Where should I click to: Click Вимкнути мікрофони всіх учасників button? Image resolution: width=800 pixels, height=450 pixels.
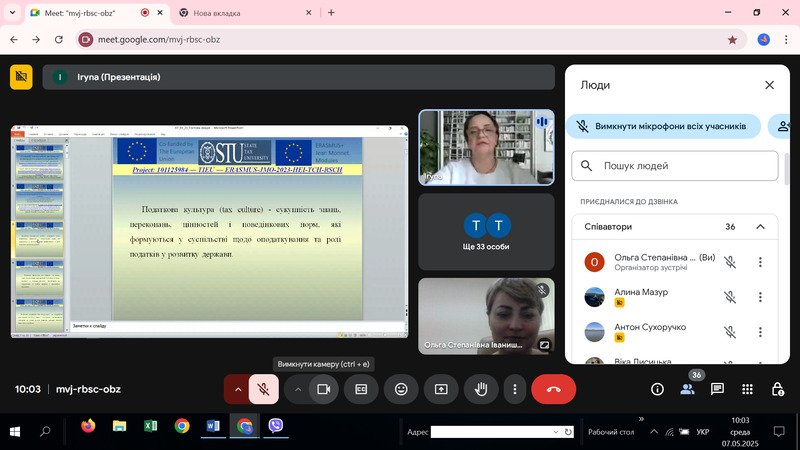click(664, 126)
